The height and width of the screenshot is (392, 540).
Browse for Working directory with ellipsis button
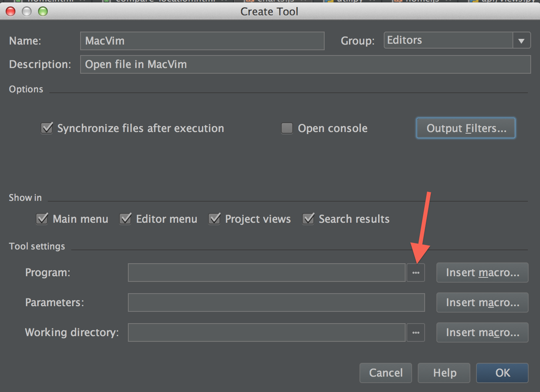point(416,332)
